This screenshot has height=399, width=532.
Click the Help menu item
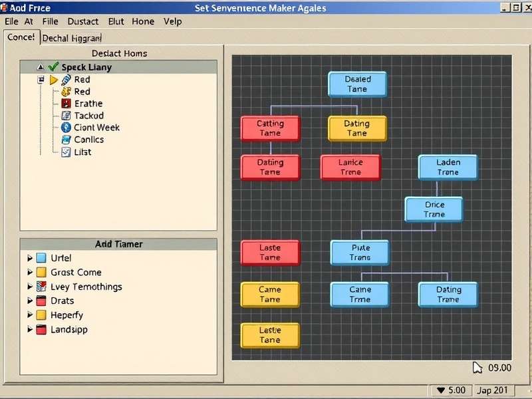tap(172, 21)
